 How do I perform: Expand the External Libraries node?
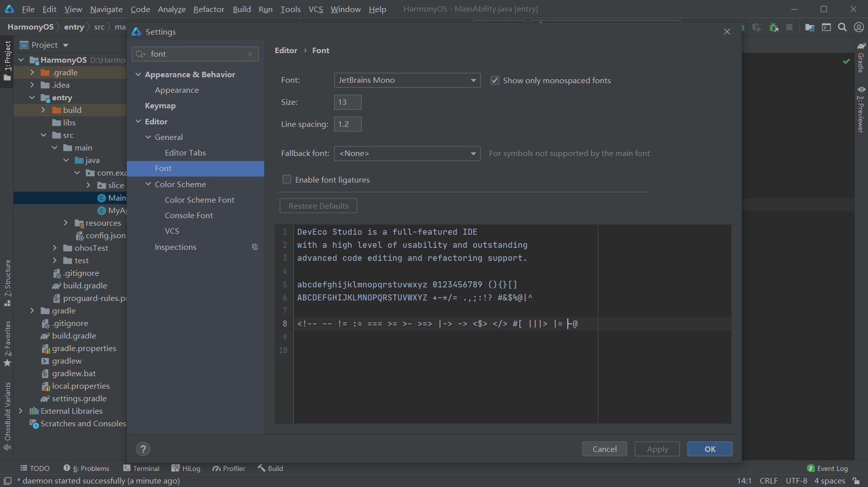click(x=21, y=411)
